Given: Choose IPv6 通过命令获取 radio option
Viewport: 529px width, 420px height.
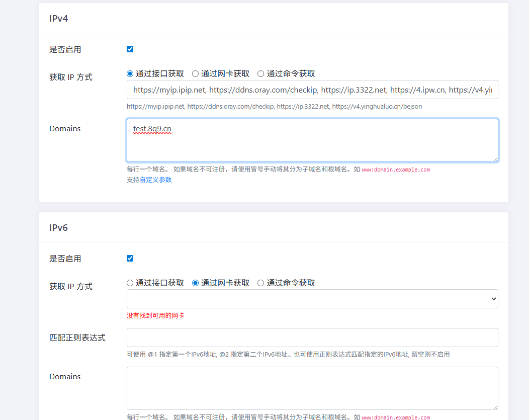Looking at the screenshot, I should click(x=261, y=283).
